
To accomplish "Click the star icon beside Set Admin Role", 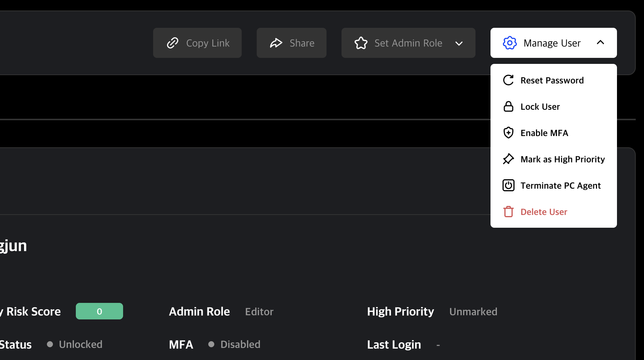I will coord(361,43).
